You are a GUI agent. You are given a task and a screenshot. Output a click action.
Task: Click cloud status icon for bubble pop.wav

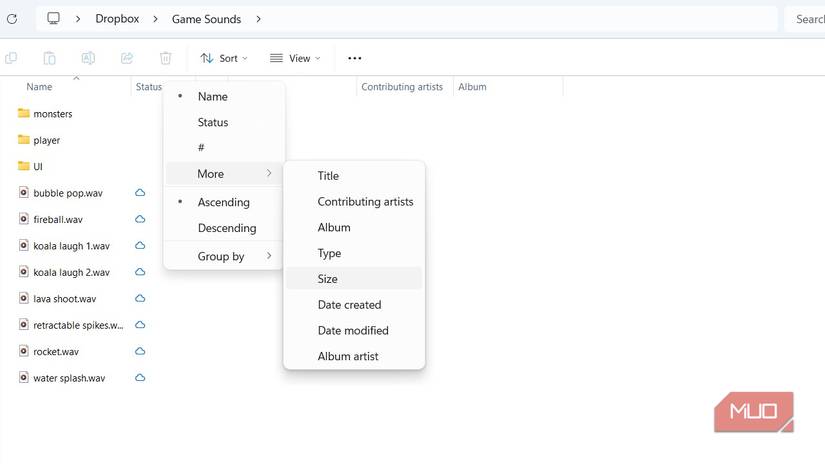(140, 193)
